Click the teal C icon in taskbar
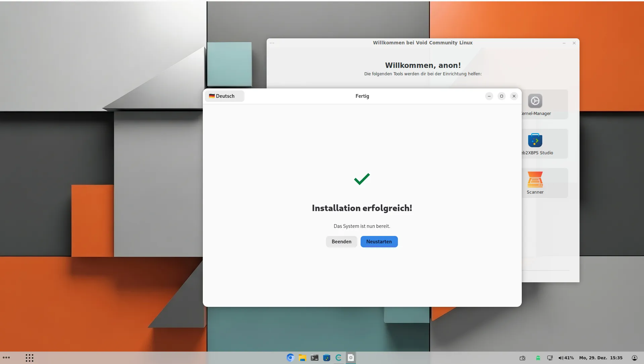Viewport: 644px width, 364px height. (x=338, y=358)
